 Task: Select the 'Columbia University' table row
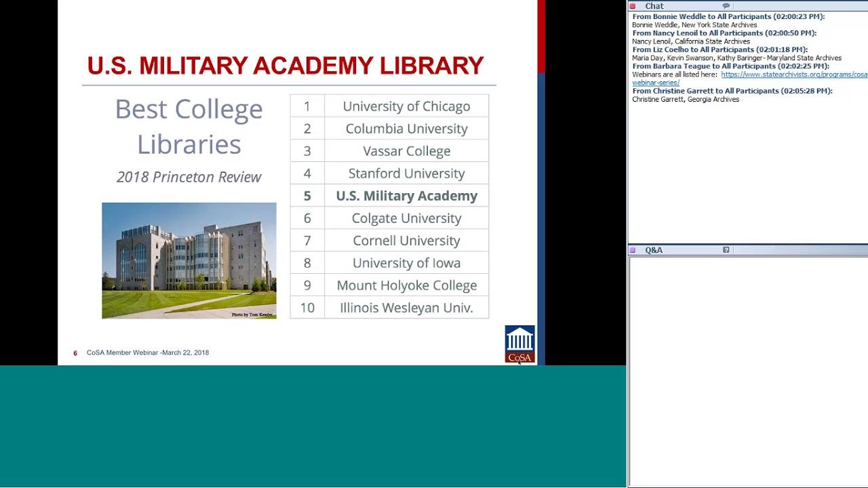389,129
